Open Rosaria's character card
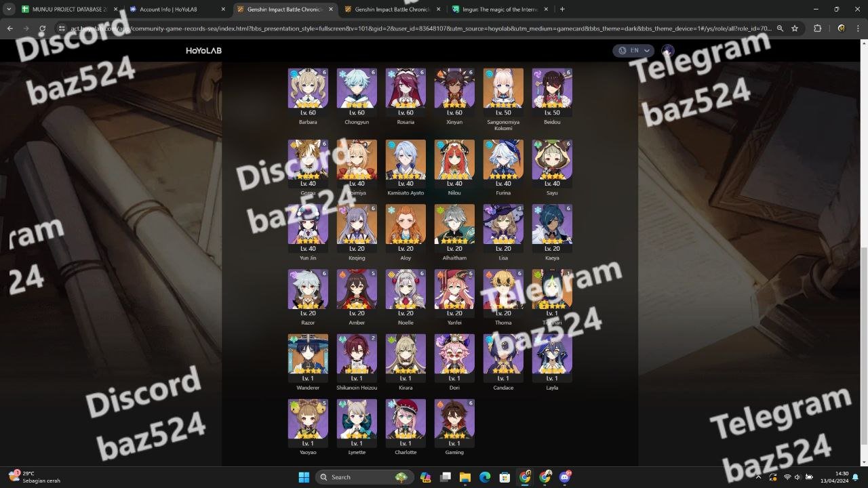The height and width of the screenshot is (488, 868). click(x=406, y=93)
